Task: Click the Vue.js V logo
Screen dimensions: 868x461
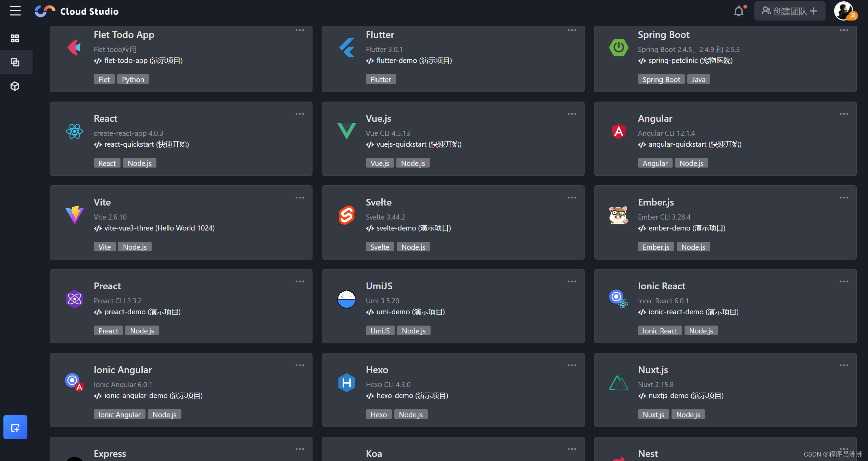Action: pyautogui.click(x=347, y=131)
